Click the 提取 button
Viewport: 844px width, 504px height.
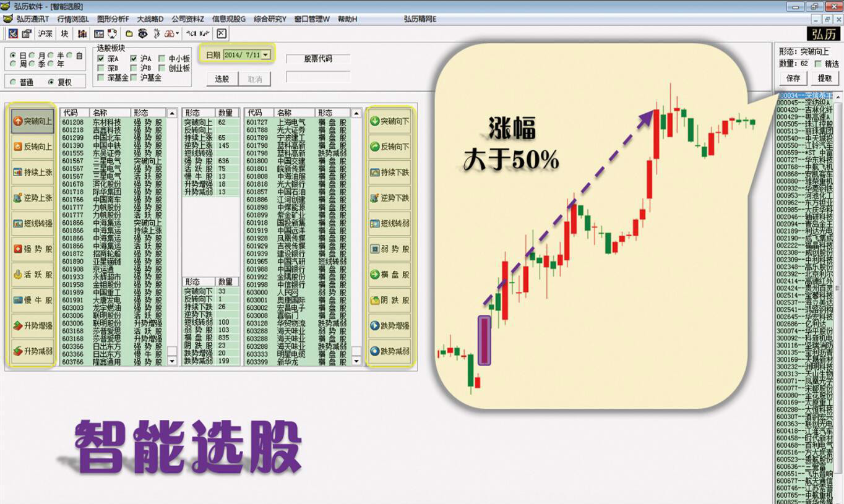click(x=825, y=78)
